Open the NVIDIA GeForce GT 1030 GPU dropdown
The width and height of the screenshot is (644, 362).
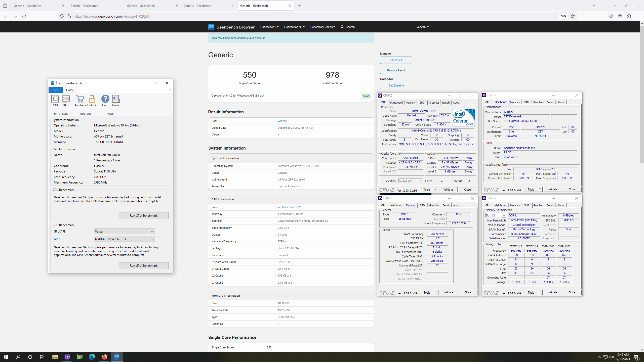124,239
